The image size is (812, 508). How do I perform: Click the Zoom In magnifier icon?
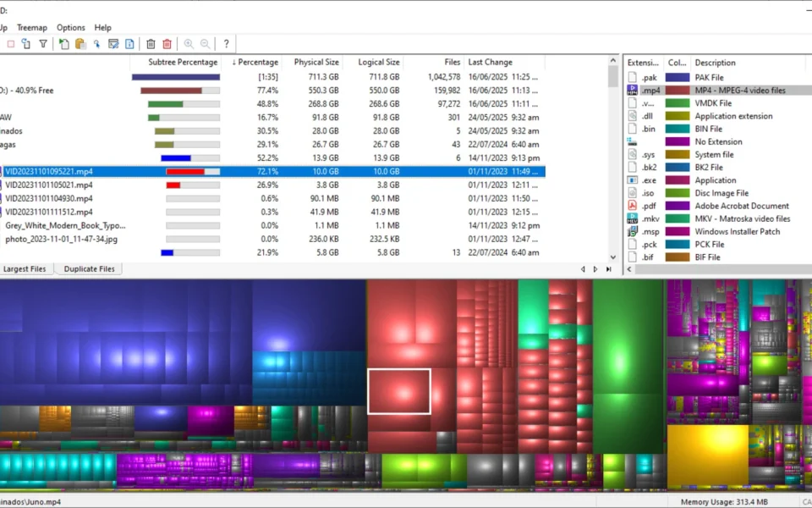click(189, 44)
